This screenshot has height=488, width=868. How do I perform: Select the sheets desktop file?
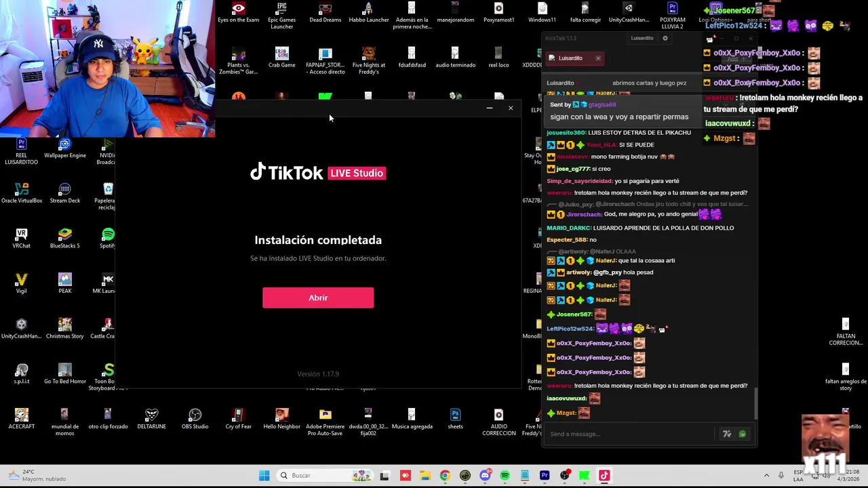(x=455, y=419)
